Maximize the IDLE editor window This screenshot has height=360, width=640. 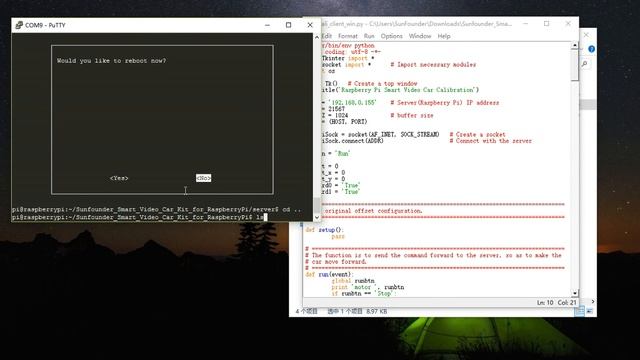(547, 24)
